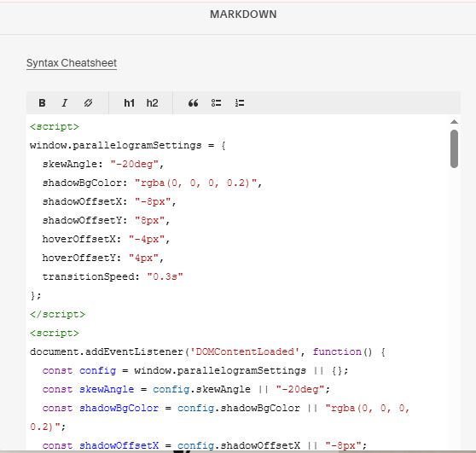Click the editor scrollbar thumb

tap(454, 148)
